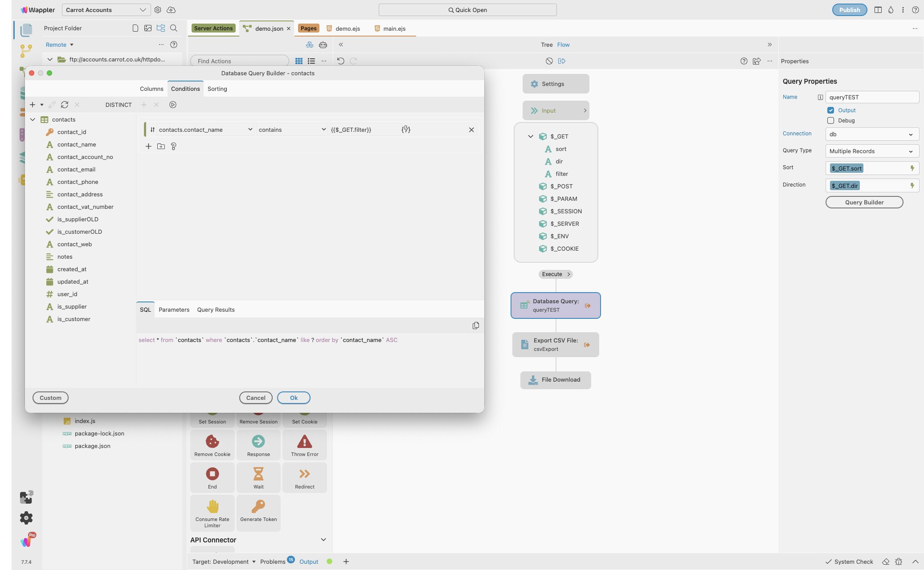Click the Generate Token key icon

point(258,507)
